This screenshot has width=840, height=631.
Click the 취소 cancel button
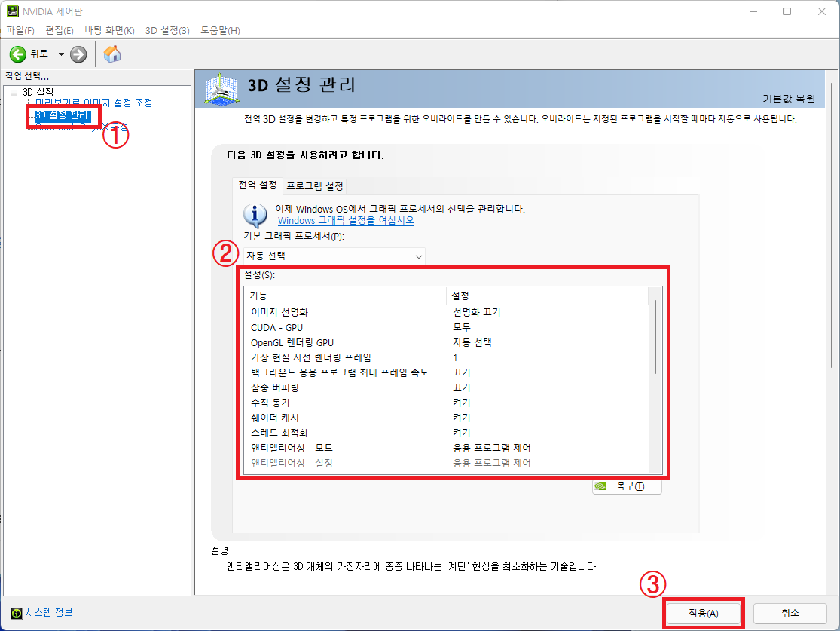coord(790,614)
